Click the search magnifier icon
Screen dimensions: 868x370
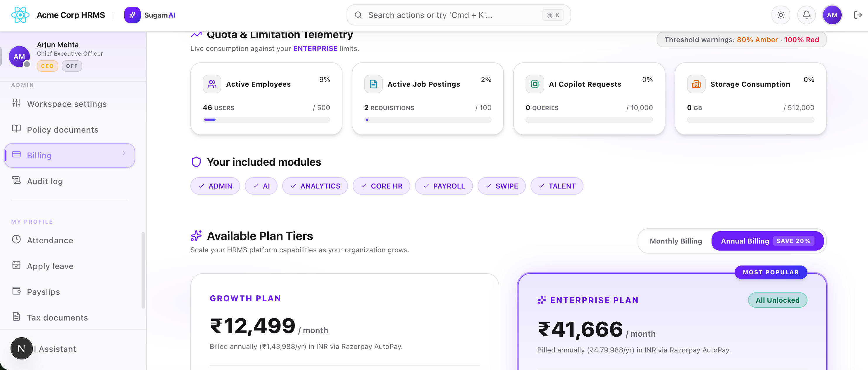(358, 15)
